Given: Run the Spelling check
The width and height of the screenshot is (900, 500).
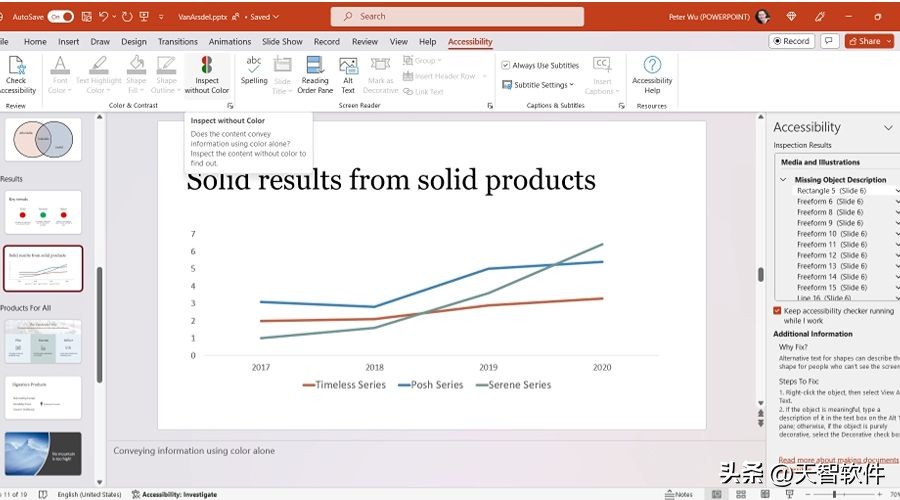Looking at the screenshot, I should click(x=254, y=71).
